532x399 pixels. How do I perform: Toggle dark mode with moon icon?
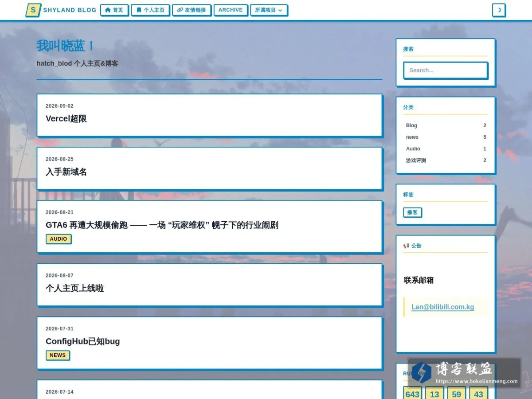[x=499, y=10]
